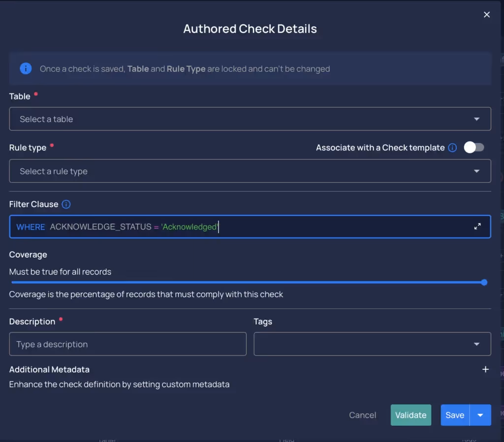Click the Table dropdown arrow
504x442 pixels.
pyautogui.click(x=476, y=119)
